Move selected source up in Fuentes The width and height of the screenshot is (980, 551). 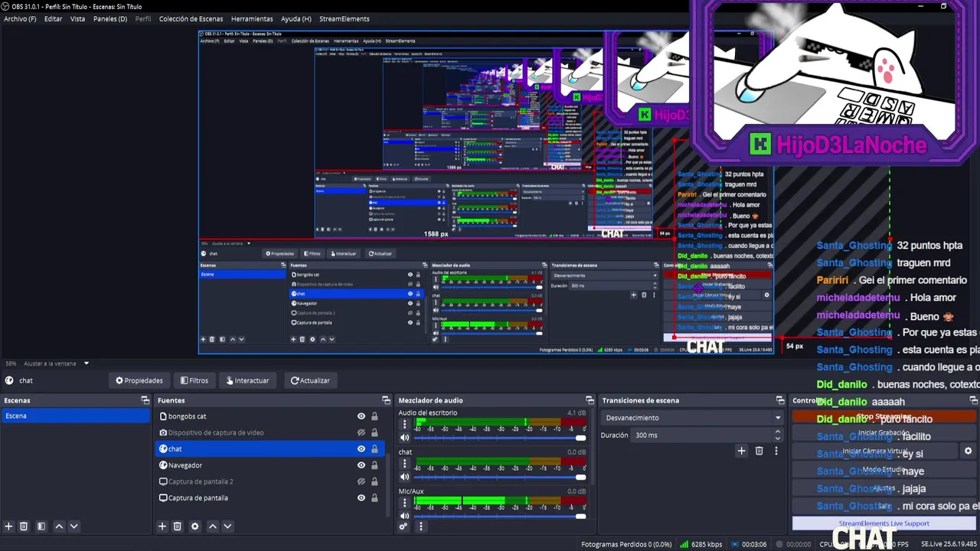tap(212, 527)
